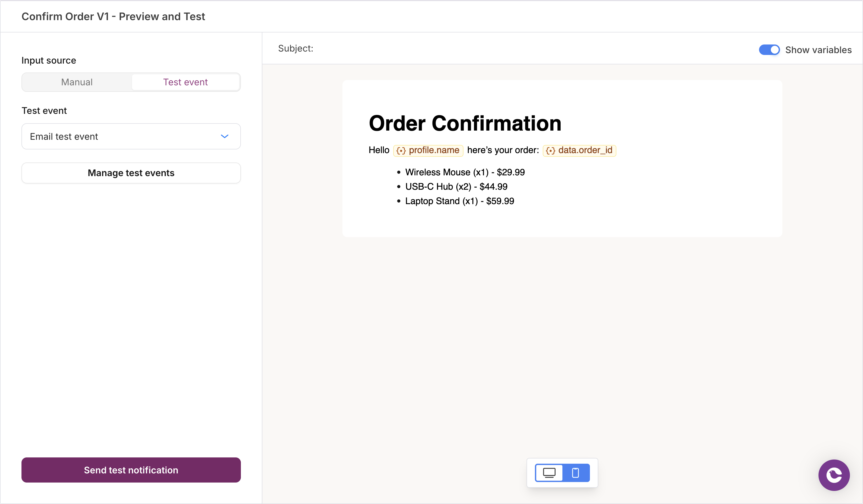Click the USB-C Hub list item
The height and width of the screenshot is (504, 863).
click(x=456, y=187)
